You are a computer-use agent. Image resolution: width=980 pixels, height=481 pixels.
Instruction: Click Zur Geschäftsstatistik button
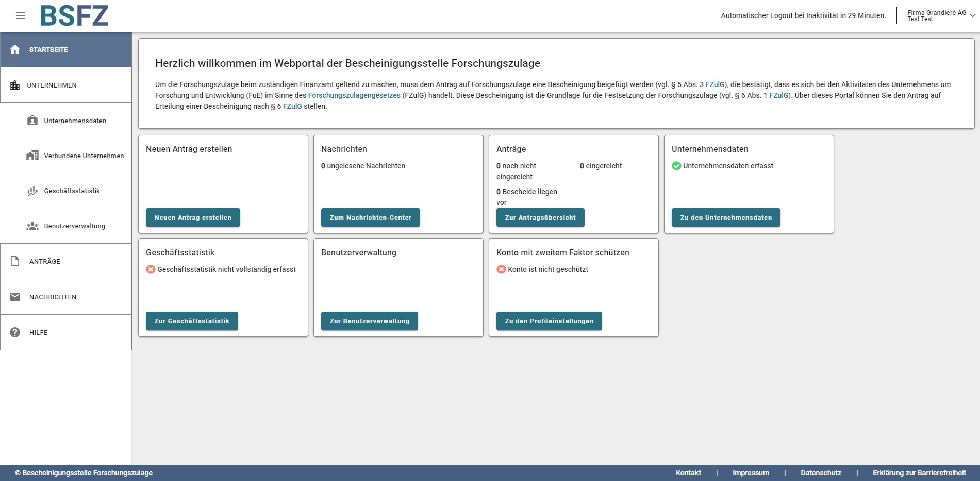192,321
